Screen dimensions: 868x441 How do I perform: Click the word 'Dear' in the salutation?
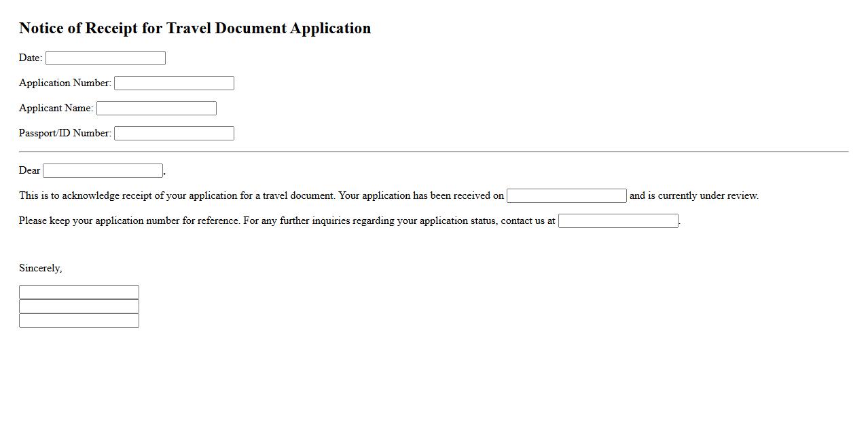click(30, 171)
